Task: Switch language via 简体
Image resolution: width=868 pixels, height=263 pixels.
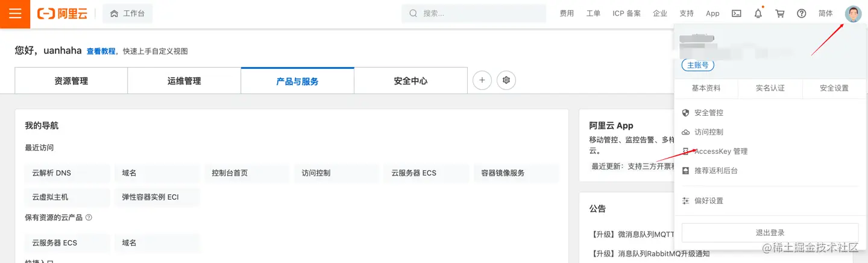Action: point(826,13)
